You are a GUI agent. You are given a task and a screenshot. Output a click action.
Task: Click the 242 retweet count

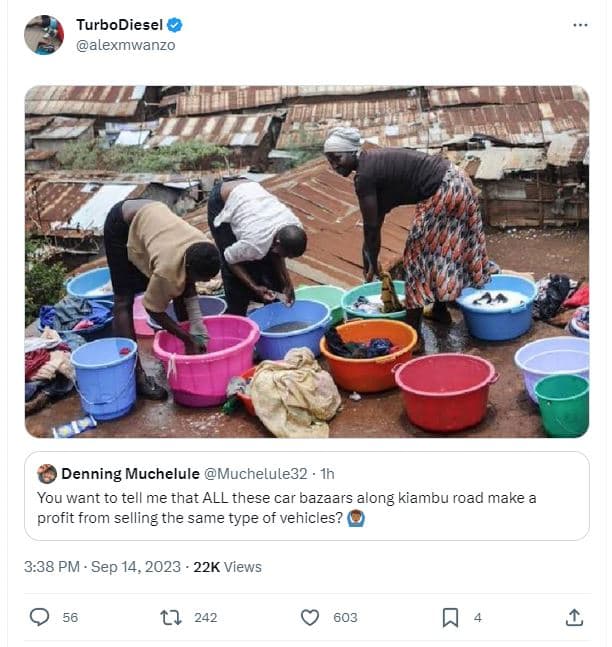tap(205, 617)
